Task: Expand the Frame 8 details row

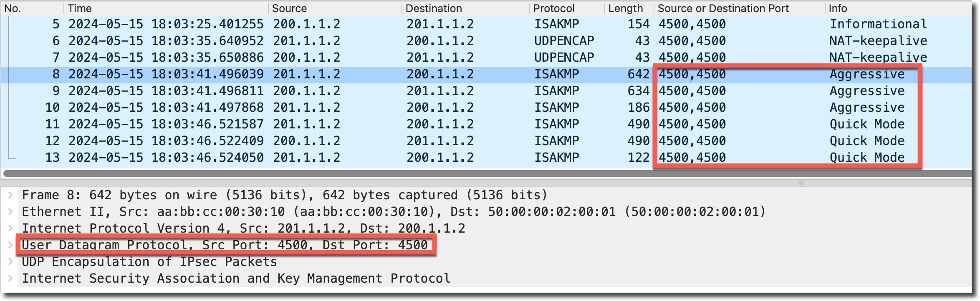Action: pos(11,195)
